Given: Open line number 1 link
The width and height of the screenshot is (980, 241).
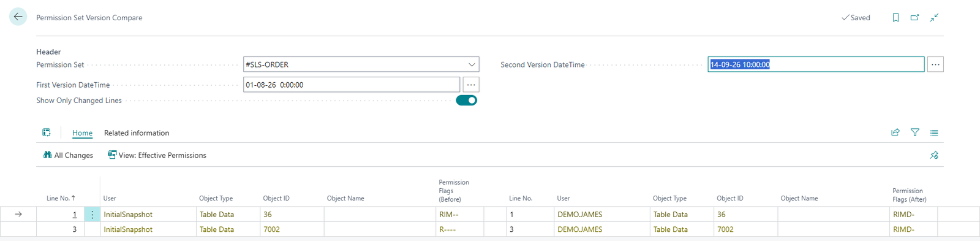Looking at the screenshot, I should coord(75,215).
